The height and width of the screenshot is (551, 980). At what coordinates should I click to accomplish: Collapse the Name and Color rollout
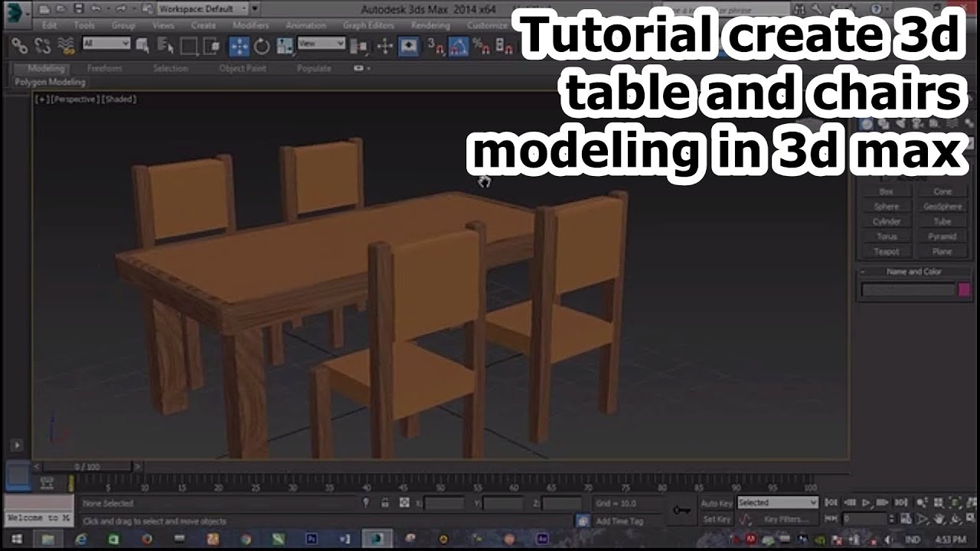913,272
